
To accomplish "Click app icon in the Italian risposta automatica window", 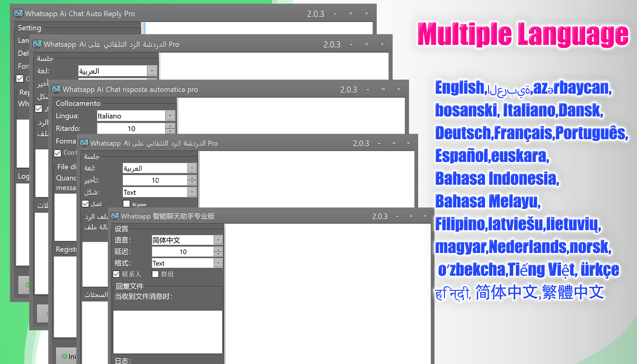I will click(57, 89).
